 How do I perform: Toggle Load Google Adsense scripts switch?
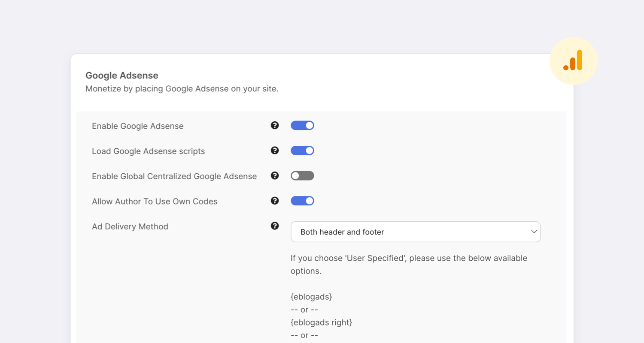click(302, 150)
